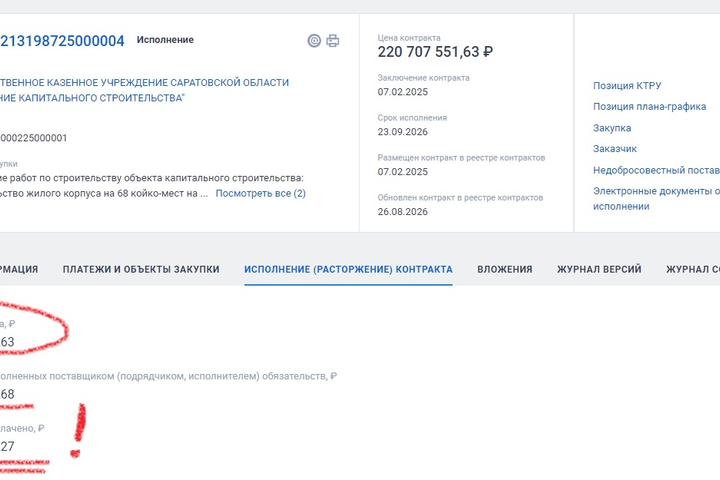Open Электронные документы об исполнении link

656,198
